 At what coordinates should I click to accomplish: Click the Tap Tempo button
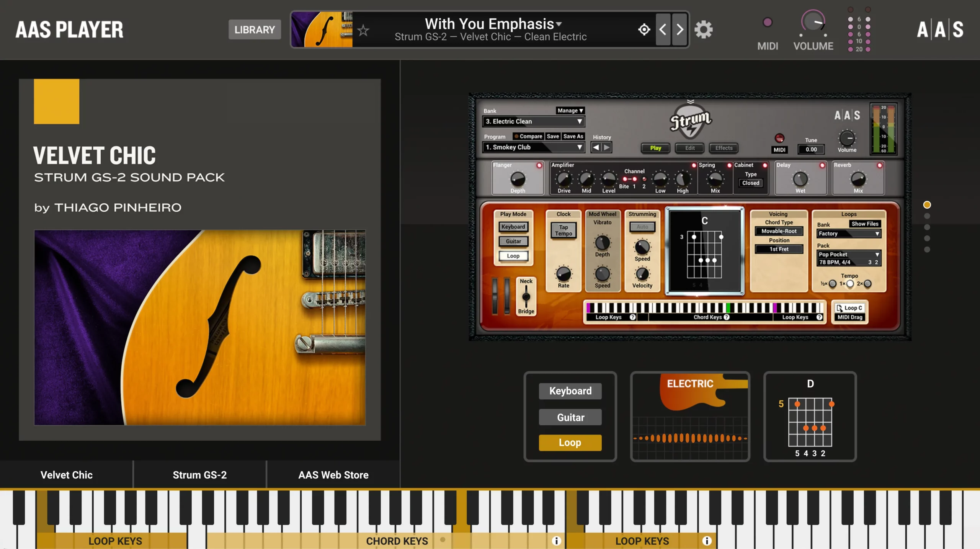[x=563, y=230]
